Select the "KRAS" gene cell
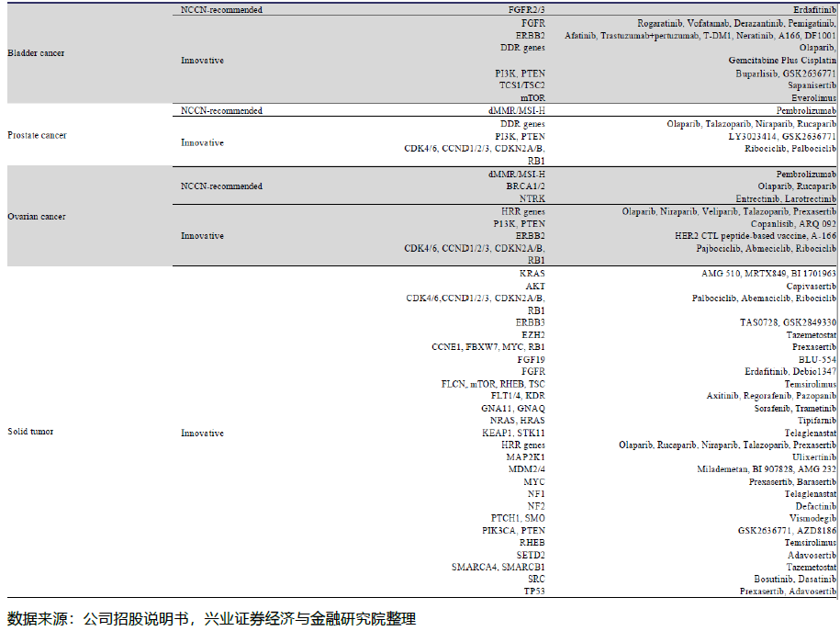Viewport: 840px width, 631px height. pos(532,274)
